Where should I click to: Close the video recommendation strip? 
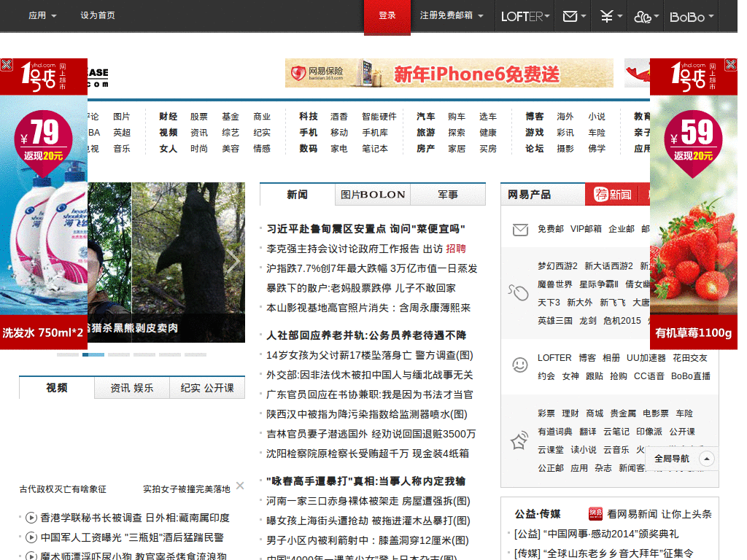pyautogui.click(x=240, y=485)
